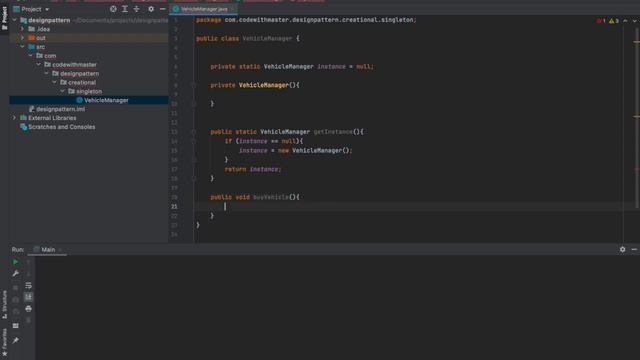
Task: Click the Expand All icon in Project panel
Action: coord(125,9)
